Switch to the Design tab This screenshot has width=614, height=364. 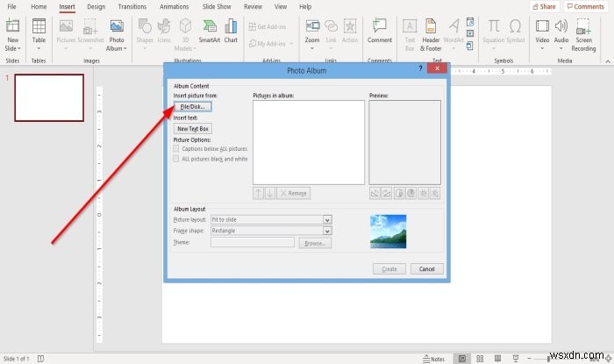(x=96, y=7)
